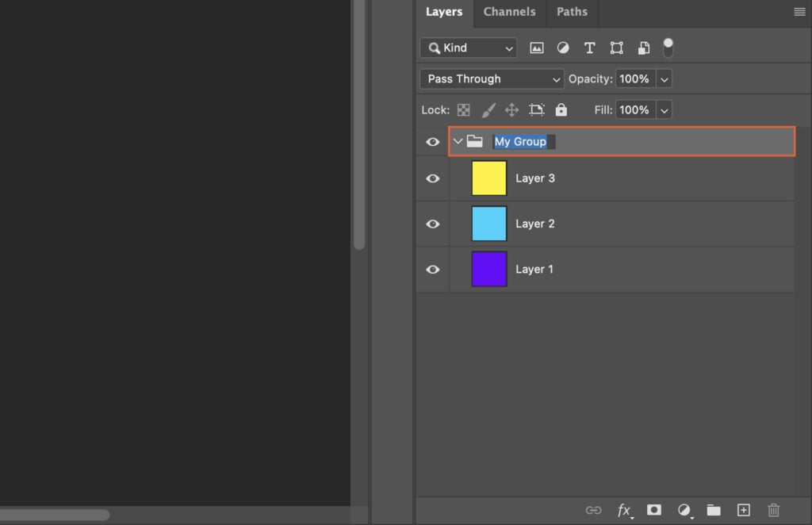Image resolution: width=812 pixels, height=525 pixels.
Task: Click the adjustment layers filter icon
Action: point(563,48)
